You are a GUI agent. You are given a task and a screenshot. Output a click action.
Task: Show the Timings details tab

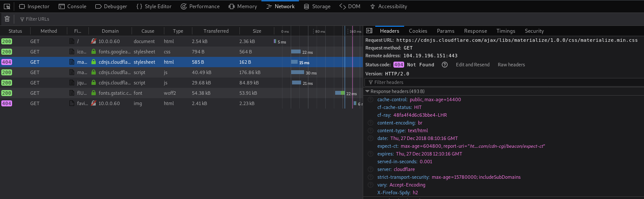(506, 31)
